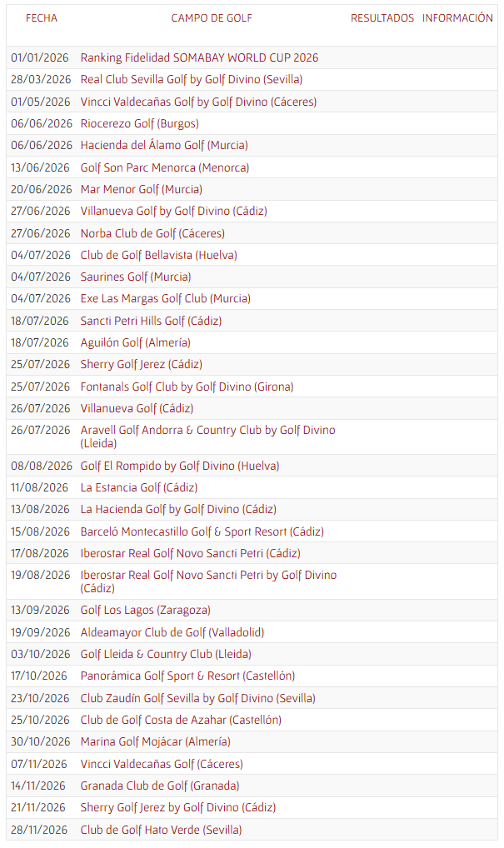Open Aguilón Golf (Almería) tournament
The height and width of the screenshot is (848, 504).
point(135,342)
